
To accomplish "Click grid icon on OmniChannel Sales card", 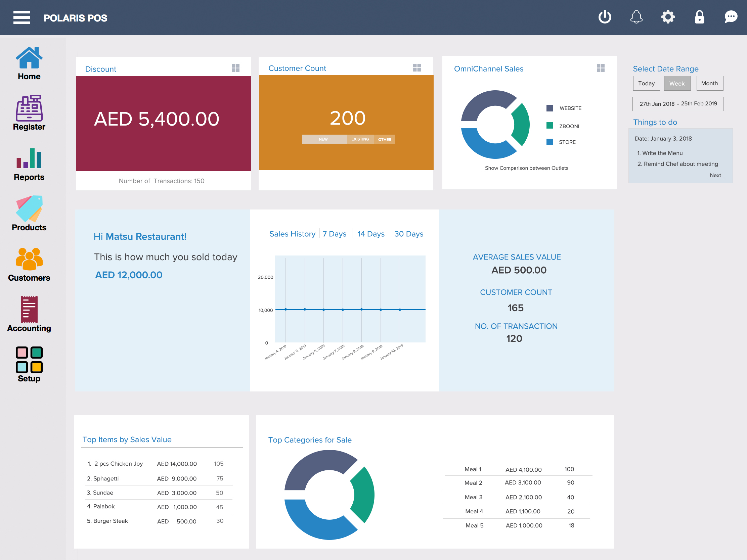I will (x=601, y=68).
